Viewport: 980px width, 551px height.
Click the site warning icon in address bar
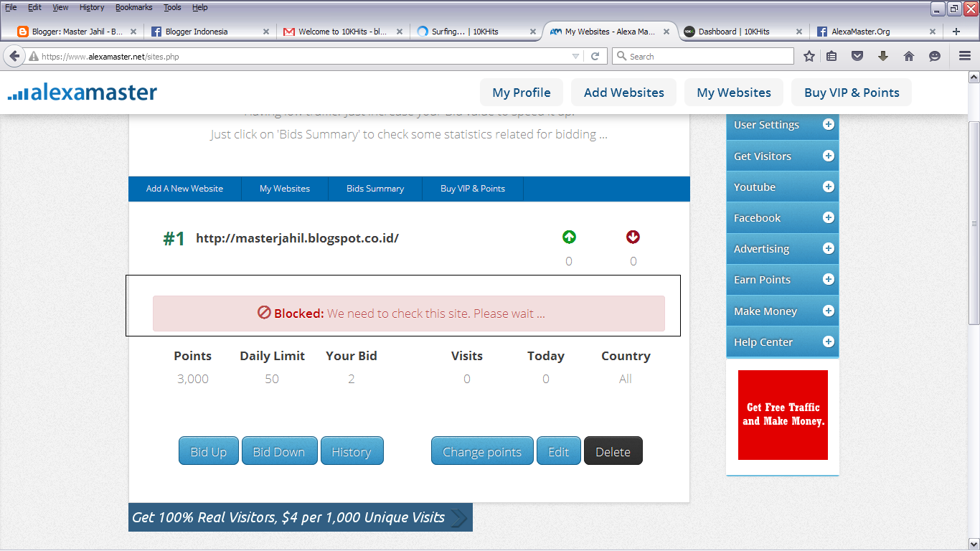(x=34, y=56)
